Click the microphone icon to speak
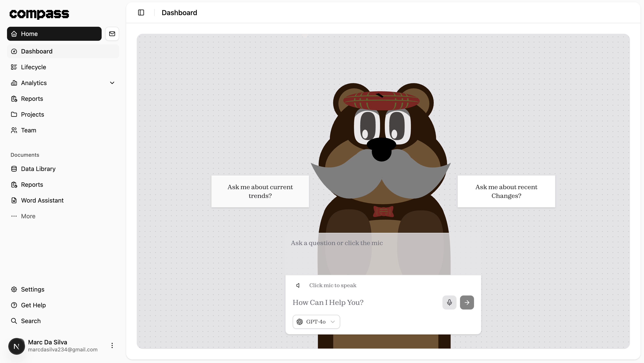Screen dimensions: 644x363 point(449,302)
